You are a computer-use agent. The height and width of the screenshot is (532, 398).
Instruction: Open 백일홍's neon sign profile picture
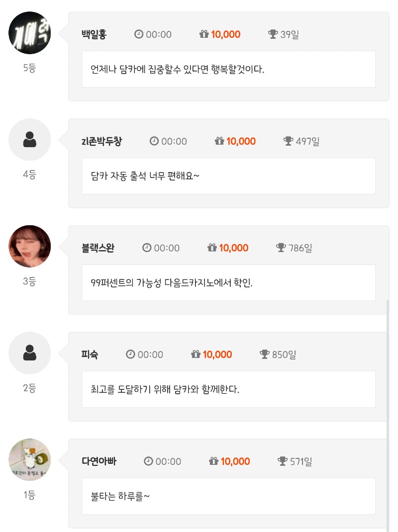30,32
